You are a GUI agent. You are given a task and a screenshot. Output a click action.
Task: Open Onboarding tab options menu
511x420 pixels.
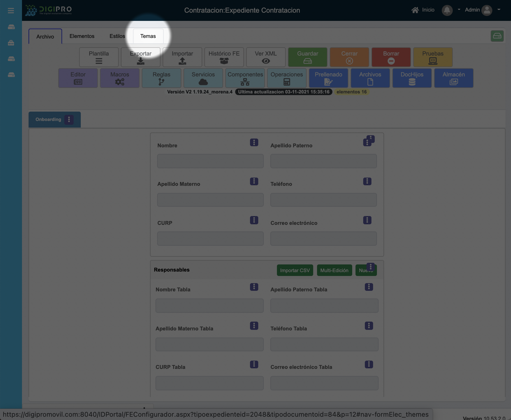point(69,120)
